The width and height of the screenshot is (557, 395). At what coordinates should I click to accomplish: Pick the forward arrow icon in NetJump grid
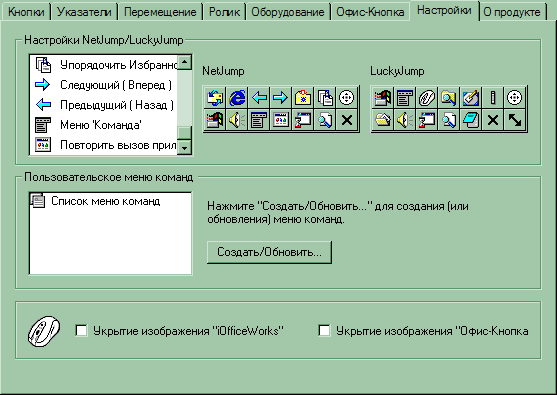pos(281,98)
